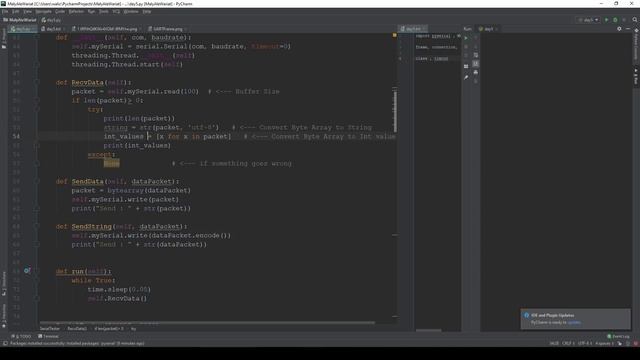Place the cursor in the int_values code line
Viewport: 640px width, 360px height.
pyautogui.click(x=217, y=136)
